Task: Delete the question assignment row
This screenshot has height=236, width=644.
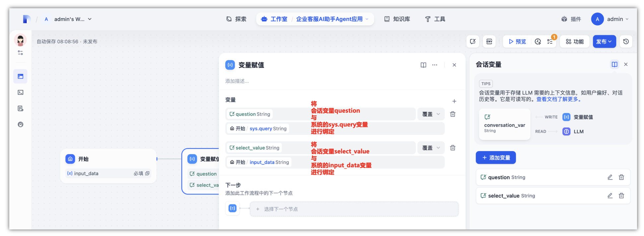Action: tap(453, 114)
